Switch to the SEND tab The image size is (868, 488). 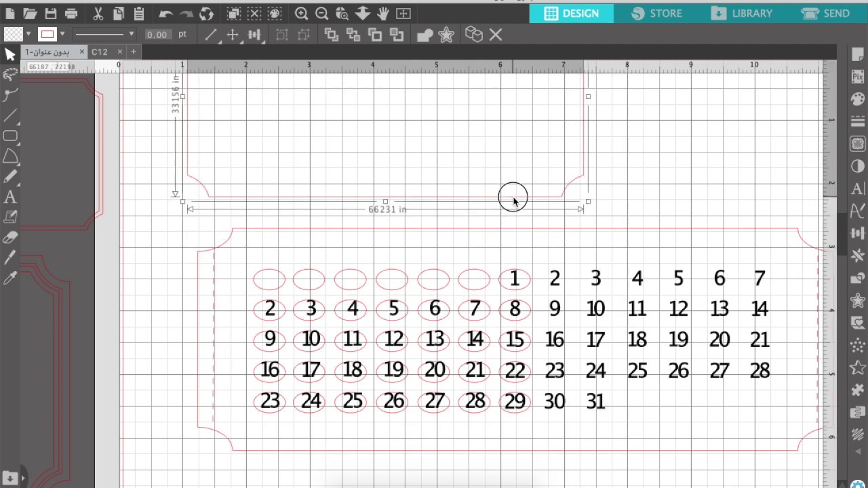pyautogui.click(x=826, y=13)
